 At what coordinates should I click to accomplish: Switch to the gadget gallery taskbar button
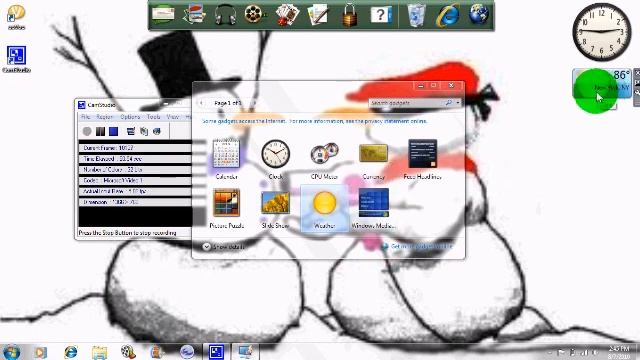245,352
